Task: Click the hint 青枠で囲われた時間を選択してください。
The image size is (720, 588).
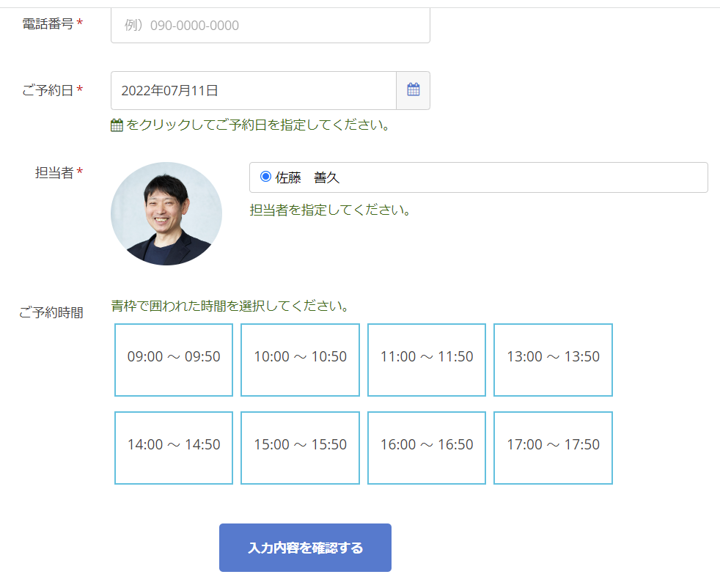Action: 230,306
